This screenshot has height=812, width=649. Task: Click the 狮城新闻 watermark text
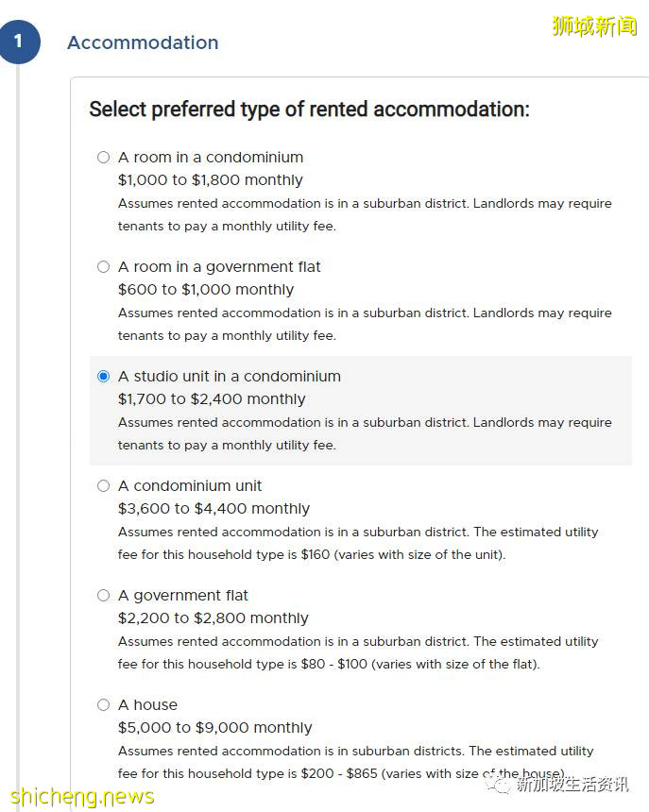click(x=594, y=25)
